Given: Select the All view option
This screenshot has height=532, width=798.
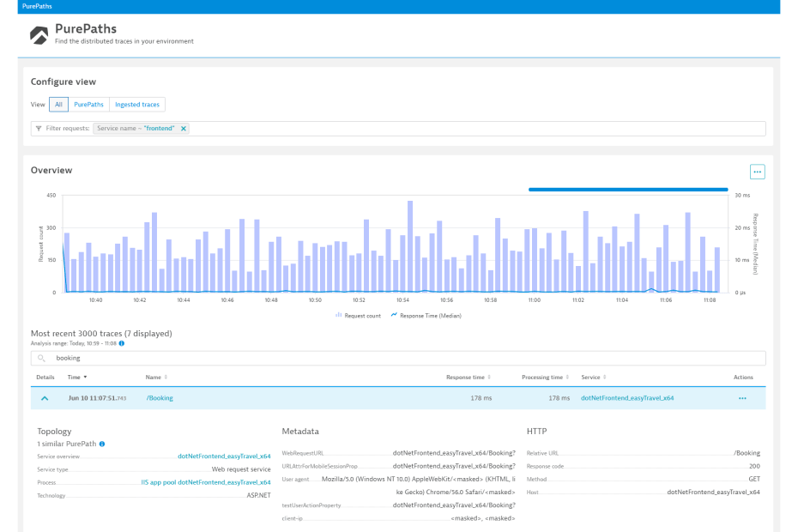Looking at the screenshot, I should point(58,105).
